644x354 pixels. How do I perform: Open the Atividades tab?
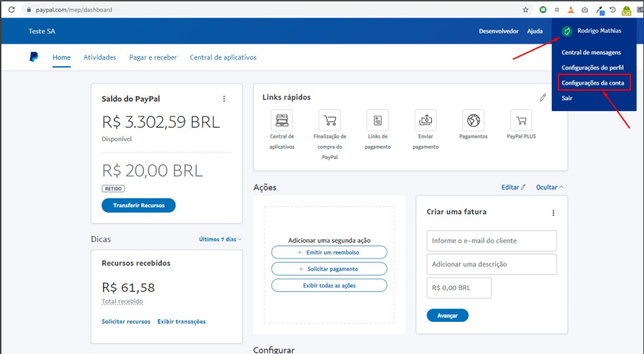coord(100,57)
